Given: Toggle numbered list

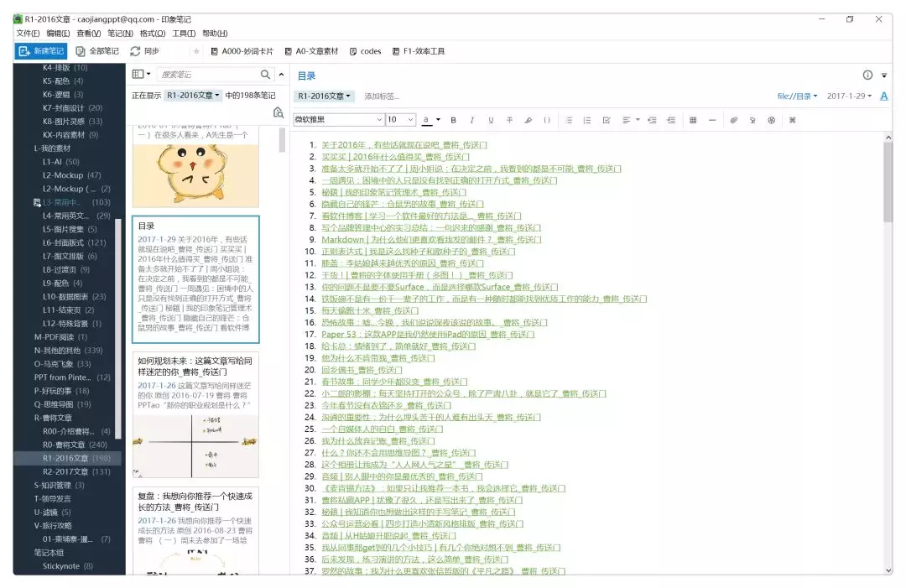Looking at the screenshot, I should (587, 120).
